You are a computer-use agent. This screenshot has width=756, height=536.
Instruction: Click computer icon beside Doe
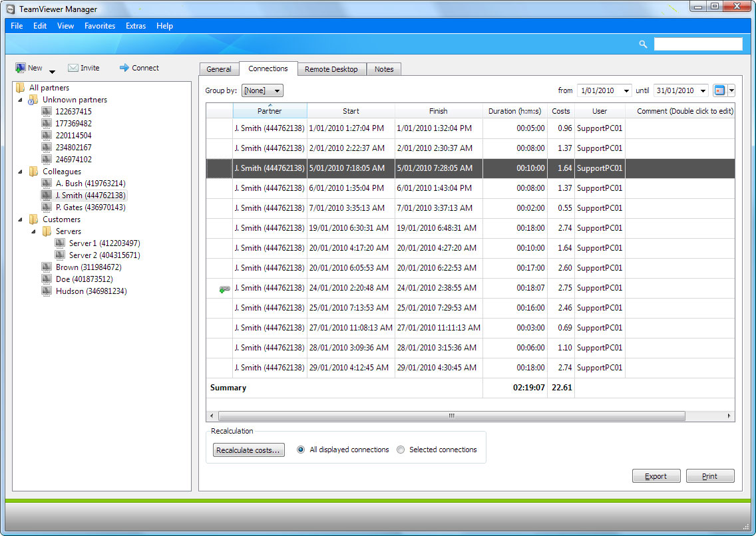(x=47, y=279)
